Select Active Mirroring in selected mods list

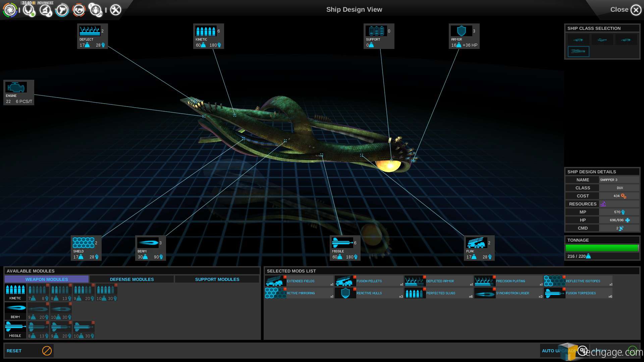(300, 293)
